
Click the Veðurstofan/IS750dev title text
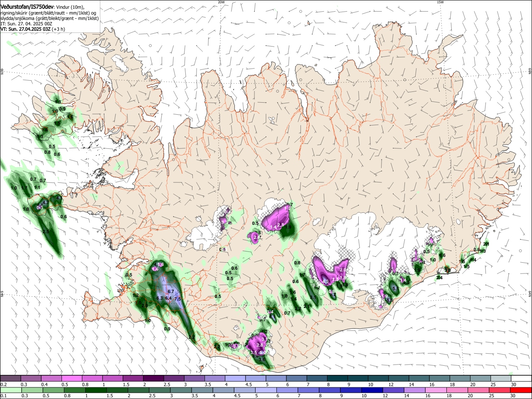27,7
